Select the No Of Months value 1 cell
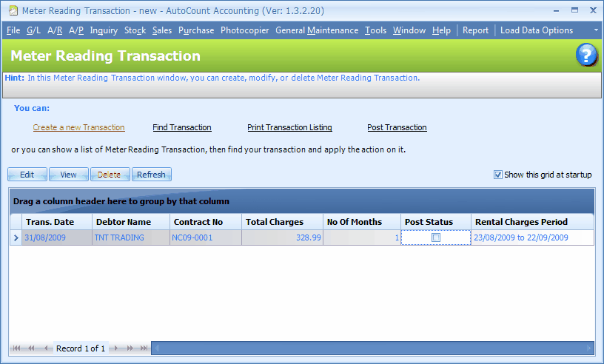Image resolution: width=604 pixels, height=364 pixels. point(362,237)
